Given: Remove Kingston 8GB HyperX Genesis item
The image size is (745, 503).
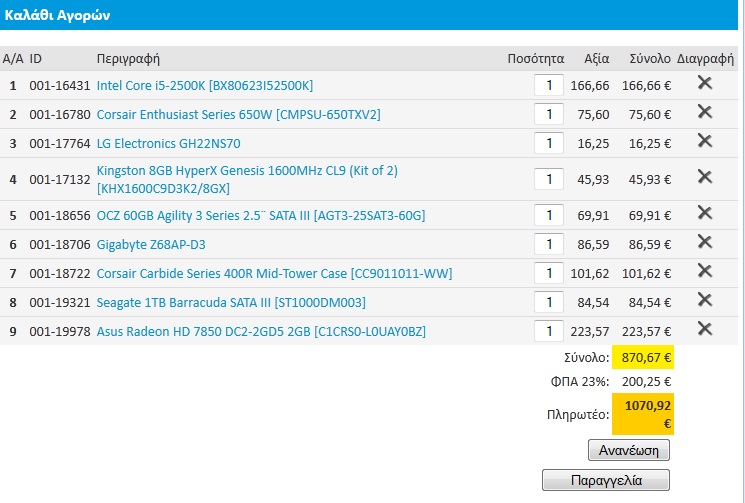Looking at the screenshot, I should (x=704, y=178).
